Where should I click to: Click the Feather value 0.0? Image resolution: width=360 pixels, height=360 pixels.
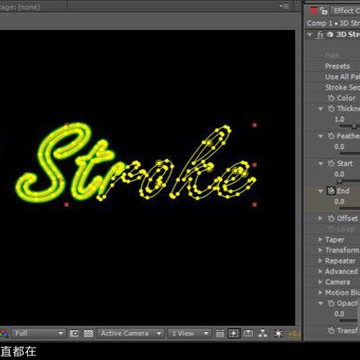339,147
